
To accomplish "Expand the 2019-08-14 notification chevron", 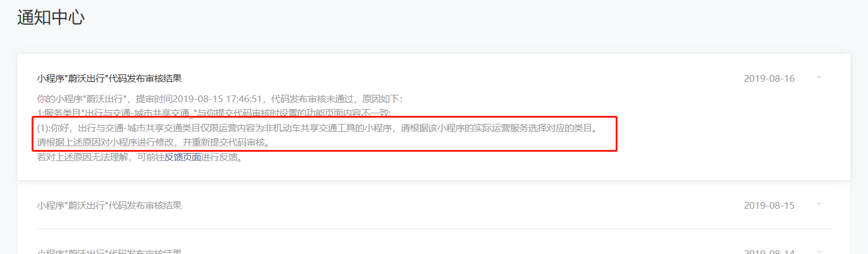I will point(819,252).
